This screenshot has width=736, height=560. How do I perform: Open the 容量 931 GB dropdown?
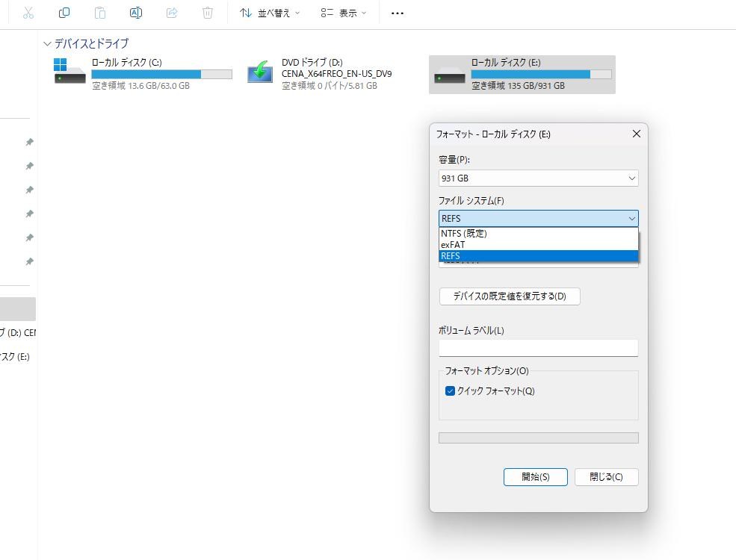[538, 178]
